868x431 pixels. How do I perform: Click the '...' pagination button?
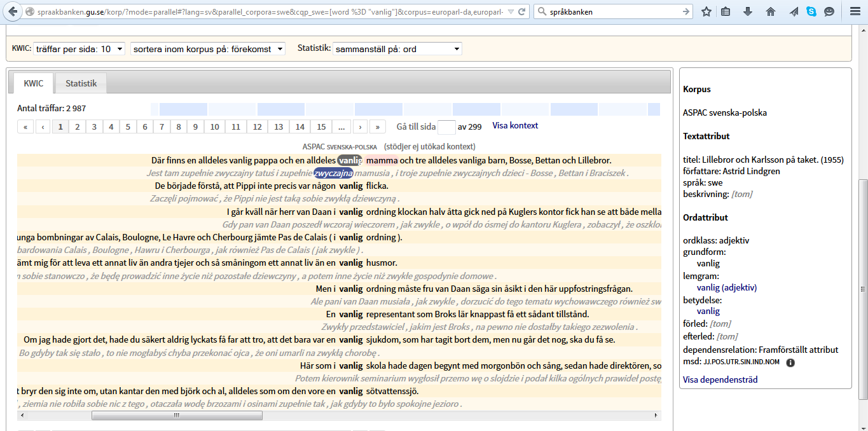tap(341, 127)
